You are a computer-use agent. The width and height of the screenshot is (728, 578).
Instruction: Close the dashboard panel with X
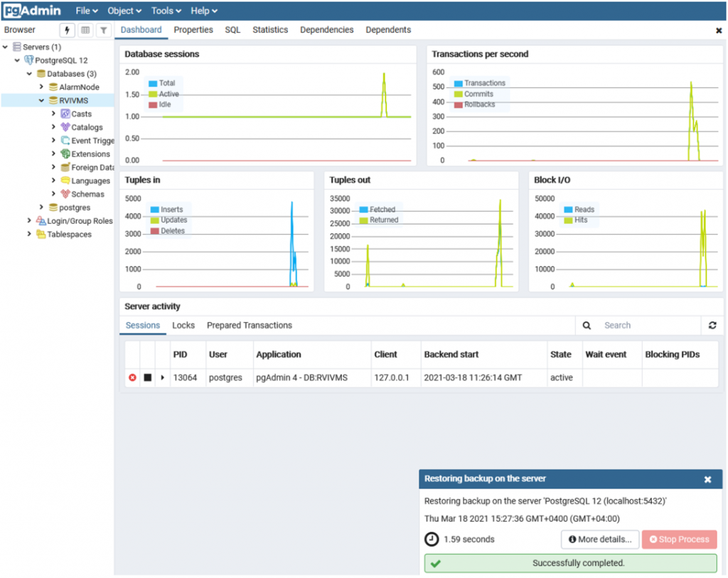(x=719, y=31)
